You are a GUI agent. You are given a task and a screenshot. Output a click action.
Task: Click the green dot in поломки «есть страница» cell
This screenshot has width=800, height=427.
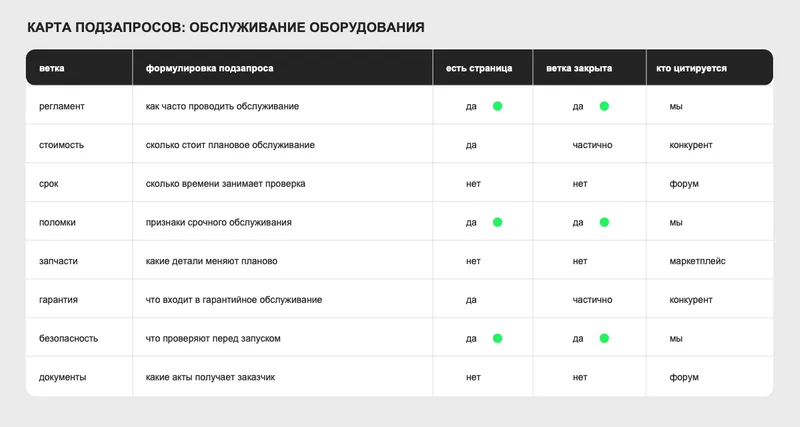point(497,222)
